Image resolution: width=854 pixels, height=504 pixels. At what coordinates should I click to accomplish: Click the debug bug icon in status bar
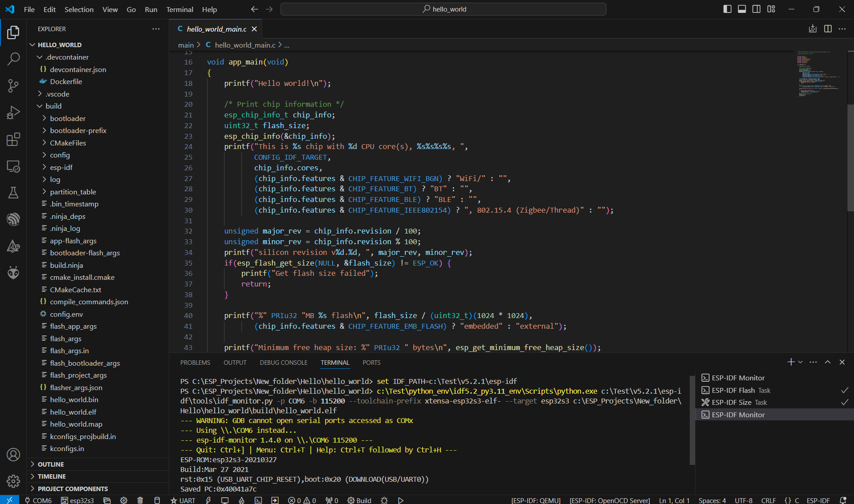pos(384,500)
